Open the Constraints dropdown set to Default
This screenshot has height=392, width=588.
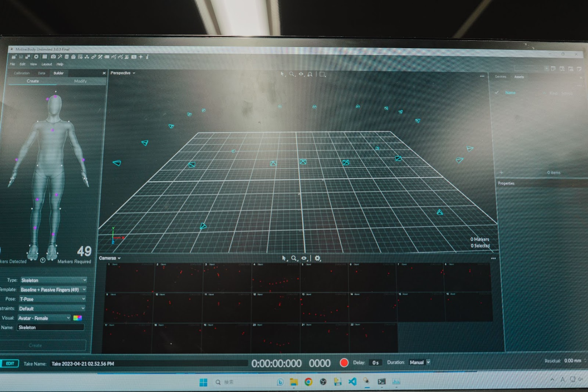point(51,308)
